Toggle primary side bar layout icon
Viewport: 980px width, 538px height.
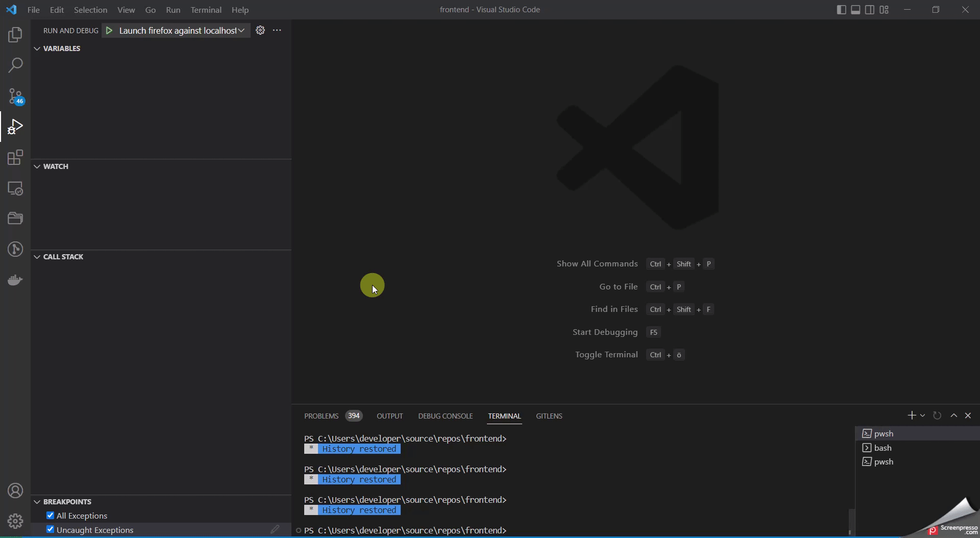click(842, 10)
